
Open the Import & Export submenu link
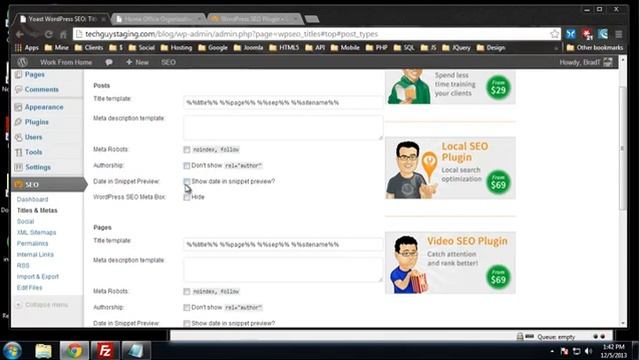pos(38,276)
